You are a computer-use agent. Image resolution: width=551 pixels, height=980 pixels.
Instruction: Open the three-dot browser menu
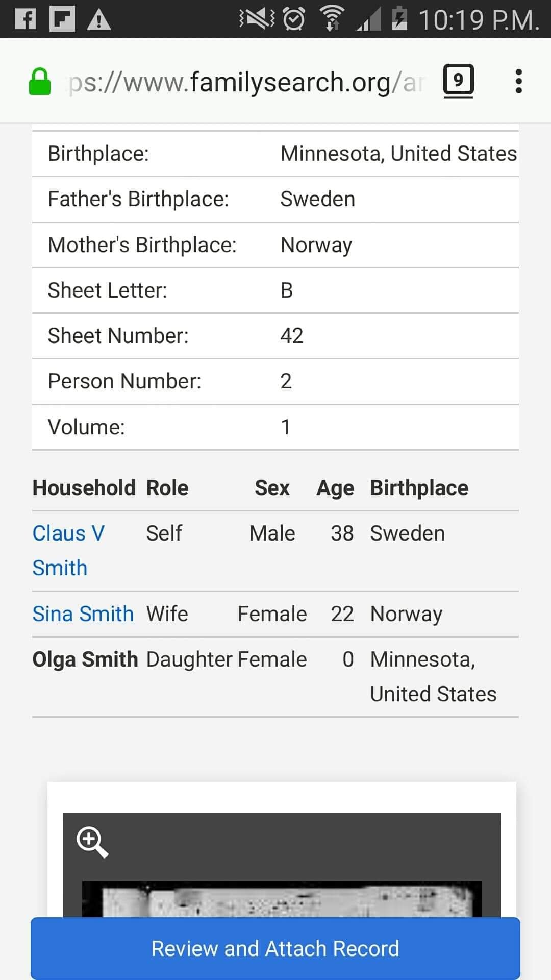pos(518,82)
